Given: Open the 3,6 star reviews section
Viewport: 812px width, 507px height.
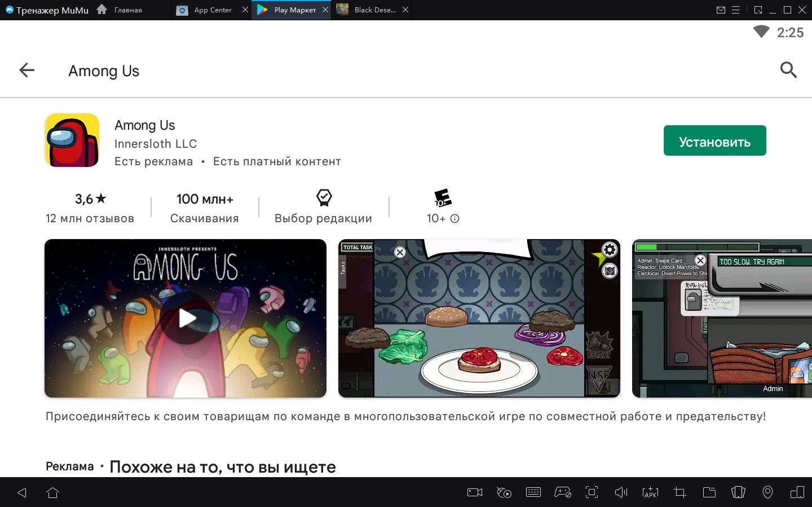Looking at the screenshot, I should pyautogui.click(x=90, y=208).
